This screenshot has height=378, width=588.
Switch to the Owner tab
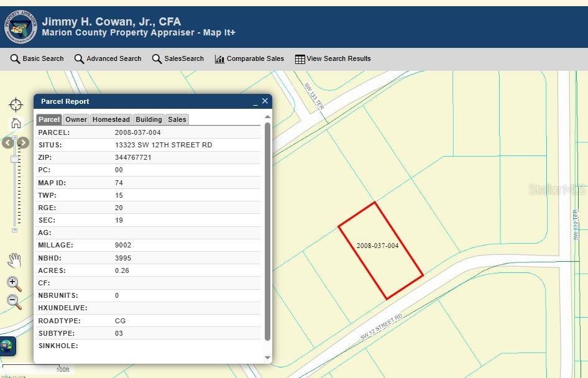pyautogui.click(x=76, y=119)
